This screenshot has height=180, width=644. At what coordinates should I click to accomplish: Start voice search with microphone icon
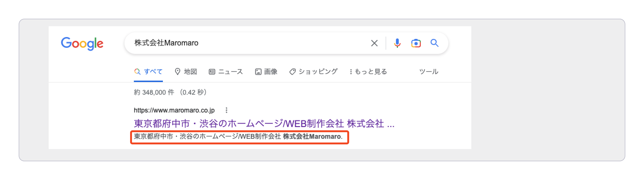[397, 43]
